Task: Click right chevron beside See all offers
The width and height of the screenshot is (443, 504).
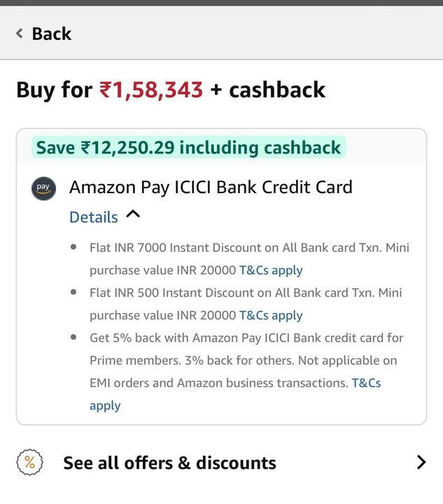Action: (x=421, y=462)
